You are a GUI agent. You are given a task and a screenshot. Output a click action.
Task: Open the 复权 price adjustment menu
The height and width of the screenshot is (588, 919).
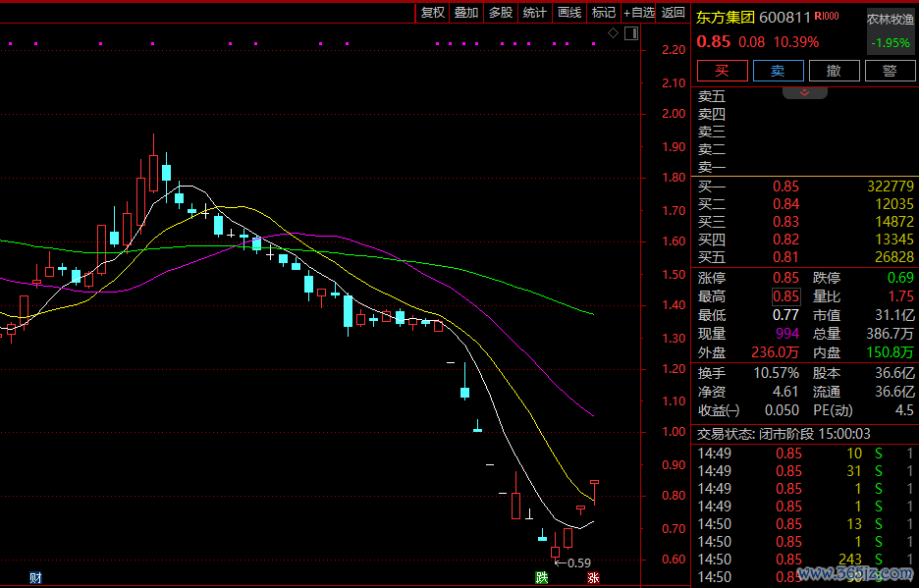(433, 13)
